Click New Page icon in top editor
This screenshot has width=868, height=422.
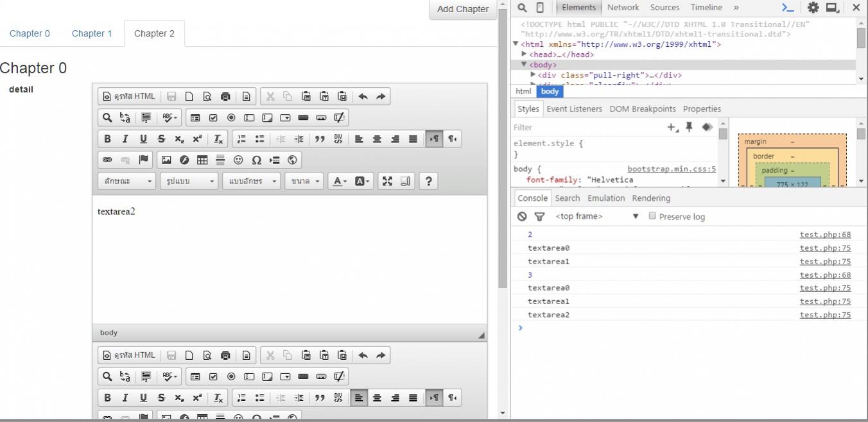click(x=189, y=96)
